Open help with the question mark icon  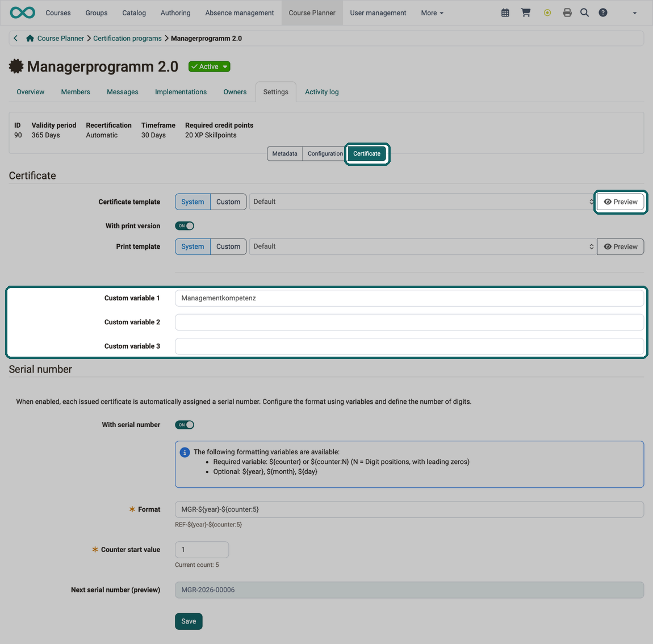(603, 13)
